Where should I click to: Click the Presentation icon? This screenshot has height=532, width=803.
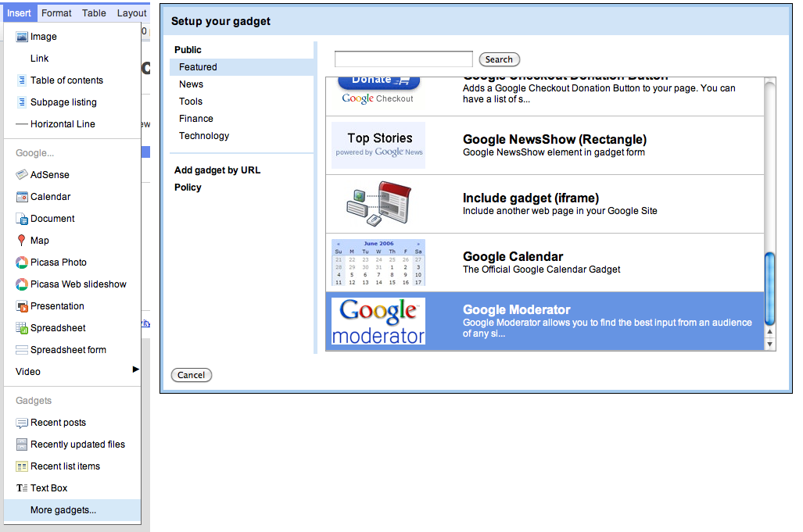[22, 306]
